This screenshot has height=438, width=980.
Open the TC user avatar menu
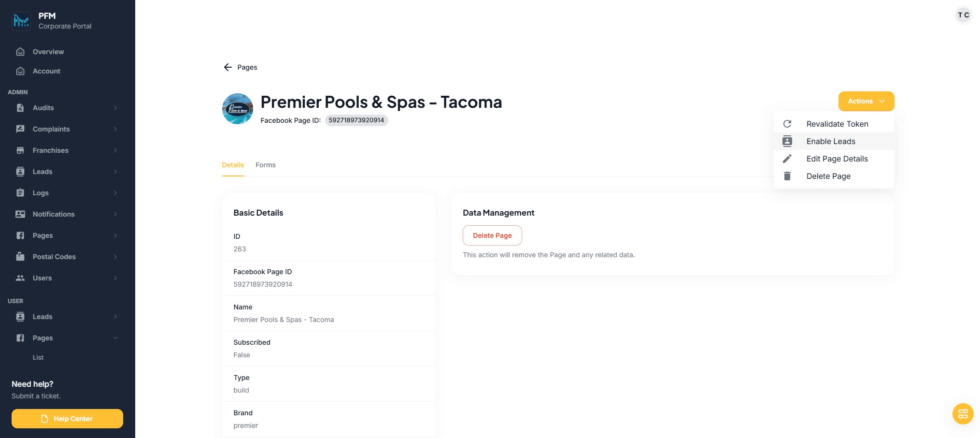click(x=963, y=15)
